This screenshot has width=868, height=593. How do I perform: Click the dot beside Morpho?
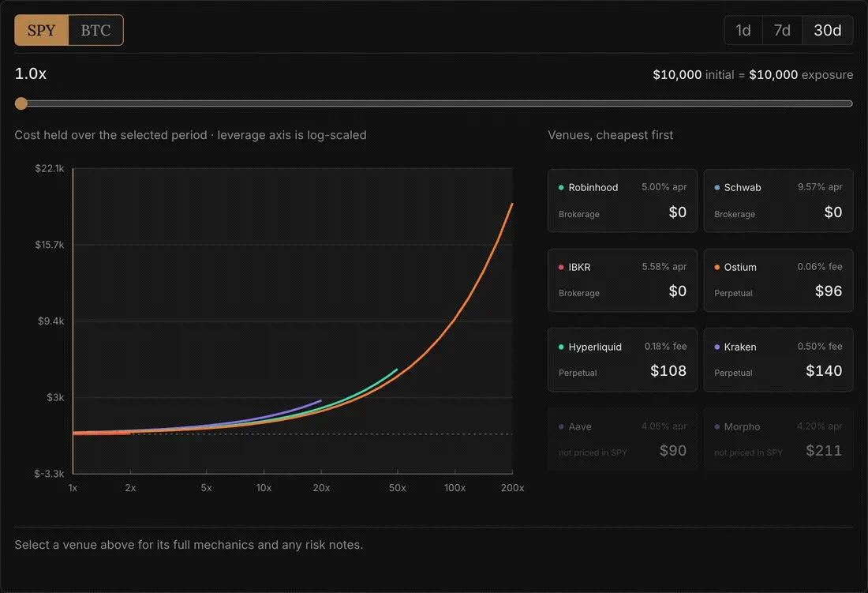pos(716,427)
